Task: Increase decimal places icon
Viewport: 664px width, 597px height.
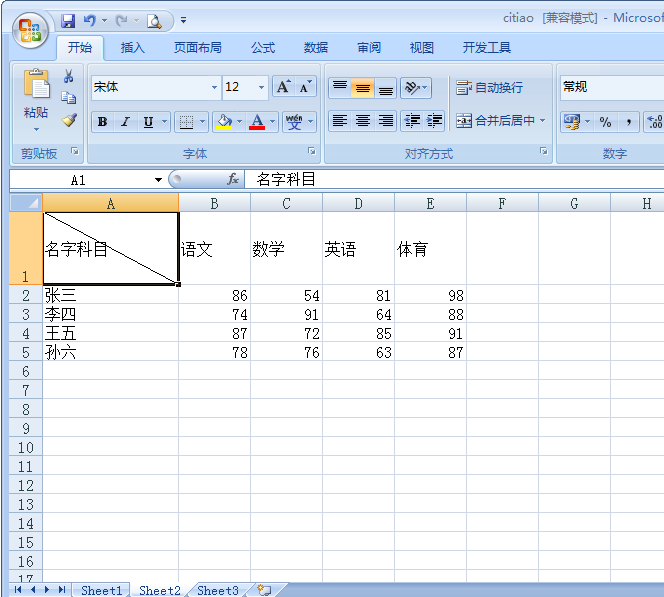Action: [655, 123]
